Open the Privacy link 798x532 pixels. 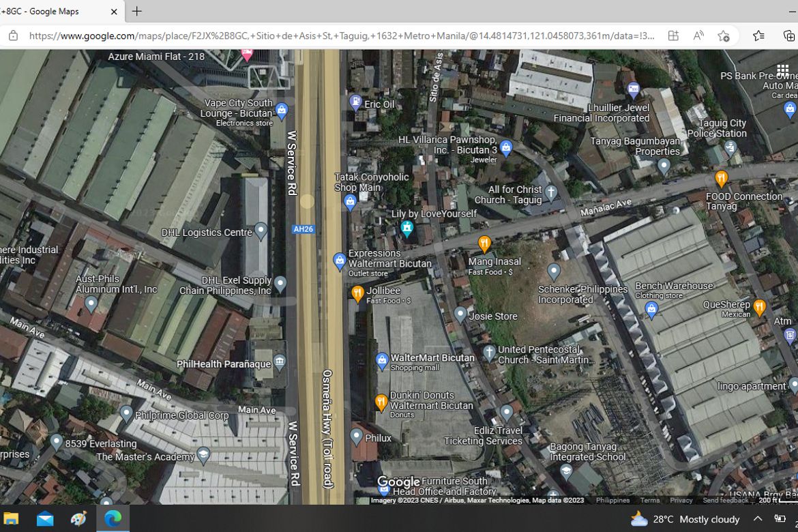pos(681,501)
